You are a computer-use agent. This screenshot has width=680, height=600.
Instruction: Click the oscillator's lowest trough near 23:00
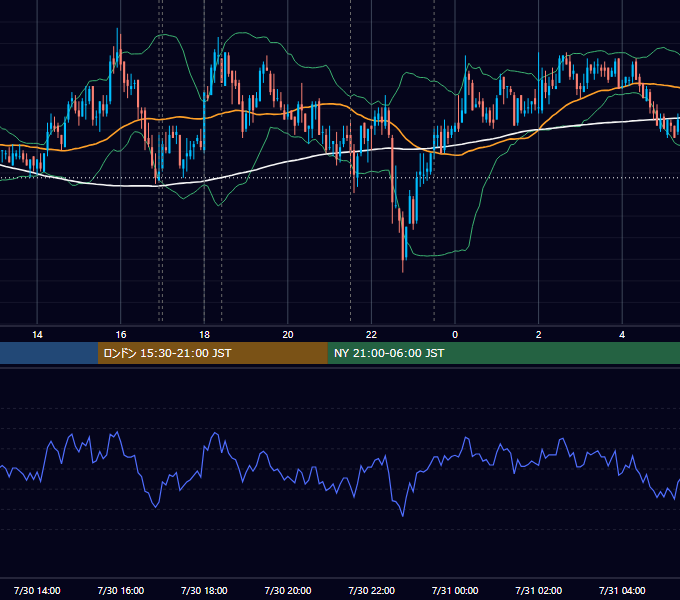click(403, 515)
